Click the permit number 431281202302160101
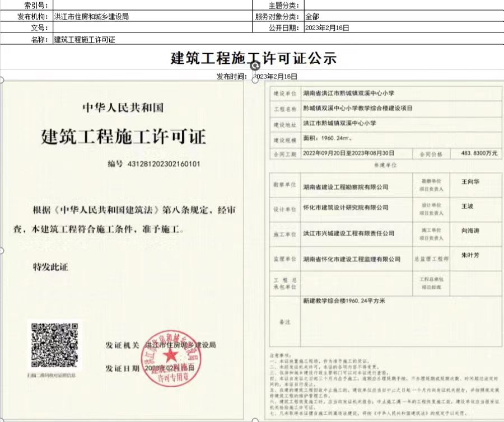 click(x=164, y=164)
